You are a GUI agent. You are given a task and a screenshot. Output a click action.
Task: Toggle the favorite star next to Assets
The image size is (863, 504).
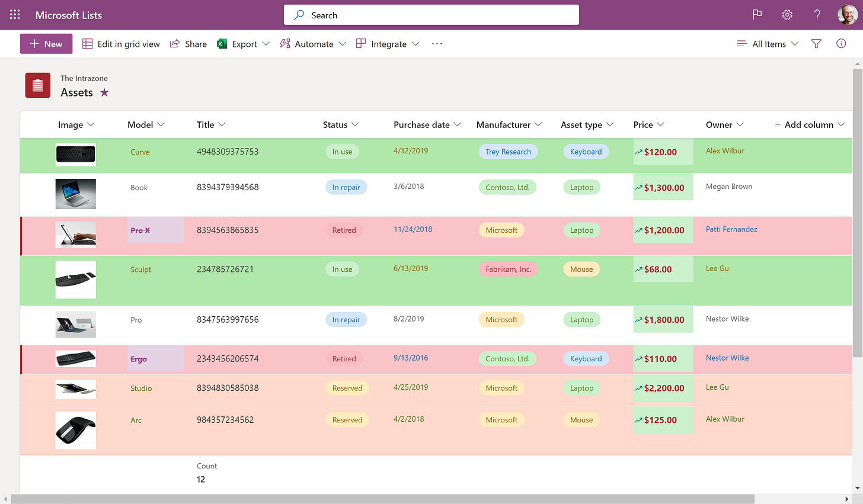tap(104, 92)
